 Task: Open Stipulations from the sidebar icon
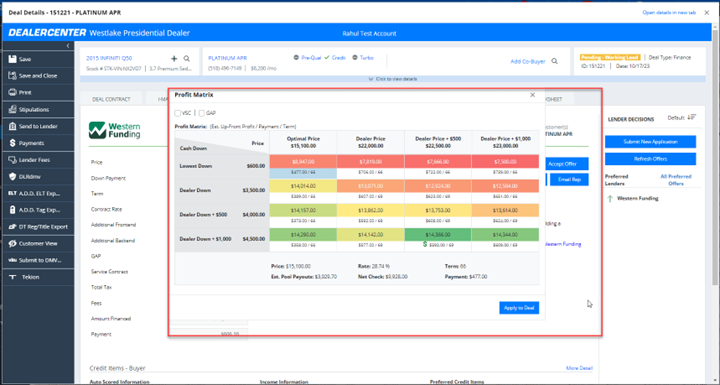coord(12,109)
